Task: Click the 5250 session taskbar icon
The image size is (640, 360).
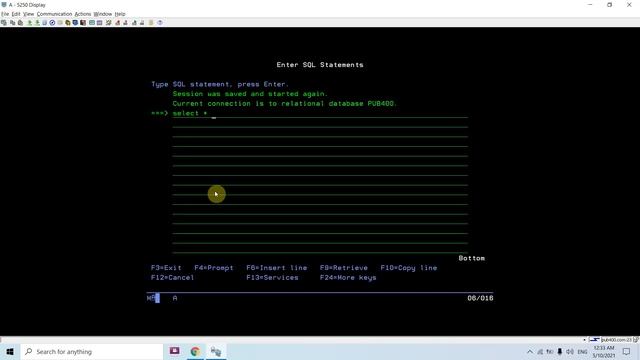Action: click(x=216, y=351)
